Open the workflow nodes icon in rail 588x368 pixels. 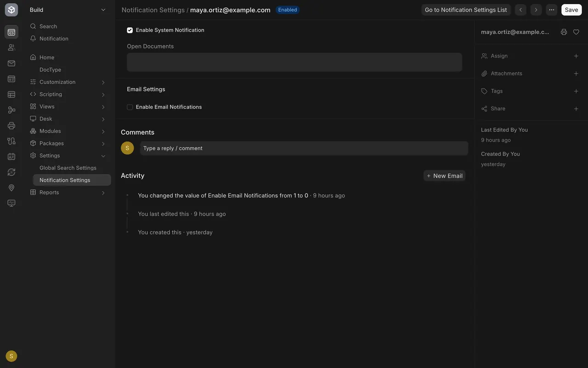pos(11,110)
